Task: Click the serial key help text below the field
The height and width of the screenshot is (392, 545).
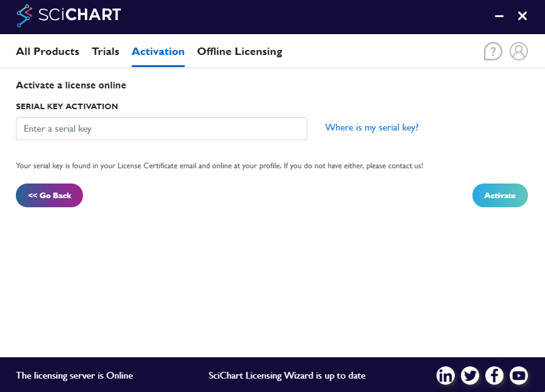Action: click(219, 165)
